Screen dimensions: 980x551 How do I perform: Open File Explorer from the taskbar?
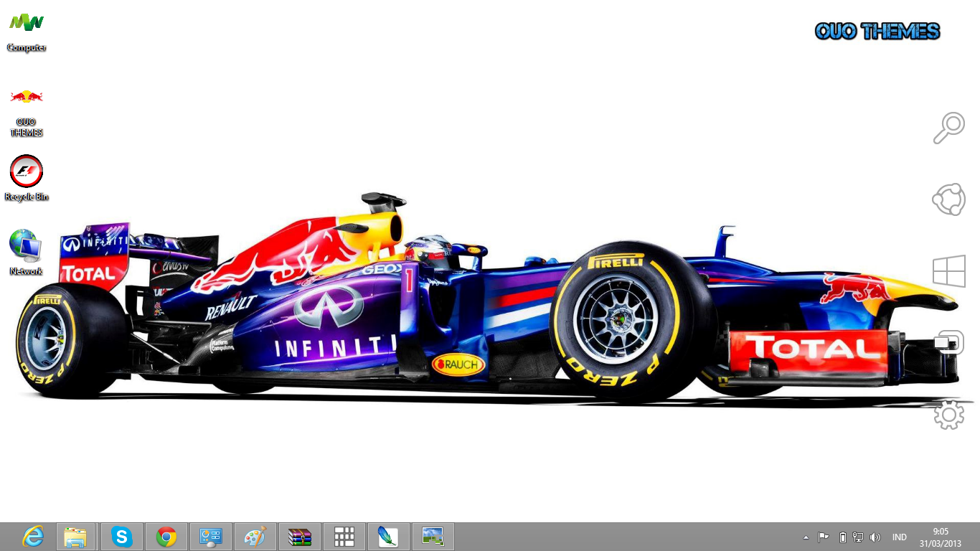click(x=76, y=536)
